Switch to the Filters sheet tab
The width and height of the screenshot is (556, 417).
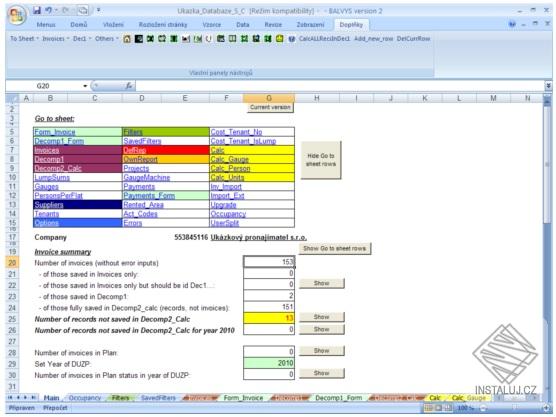point(121,398)
